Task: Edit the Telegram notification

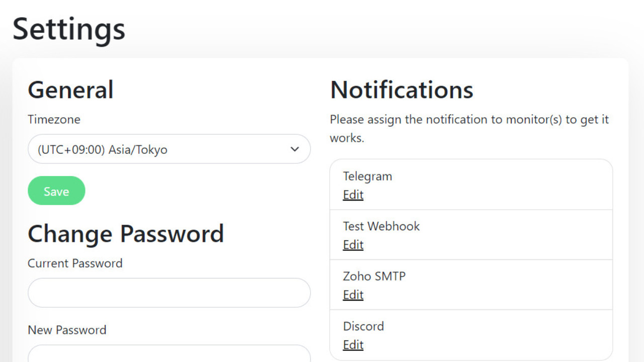Action: point(353,195)
